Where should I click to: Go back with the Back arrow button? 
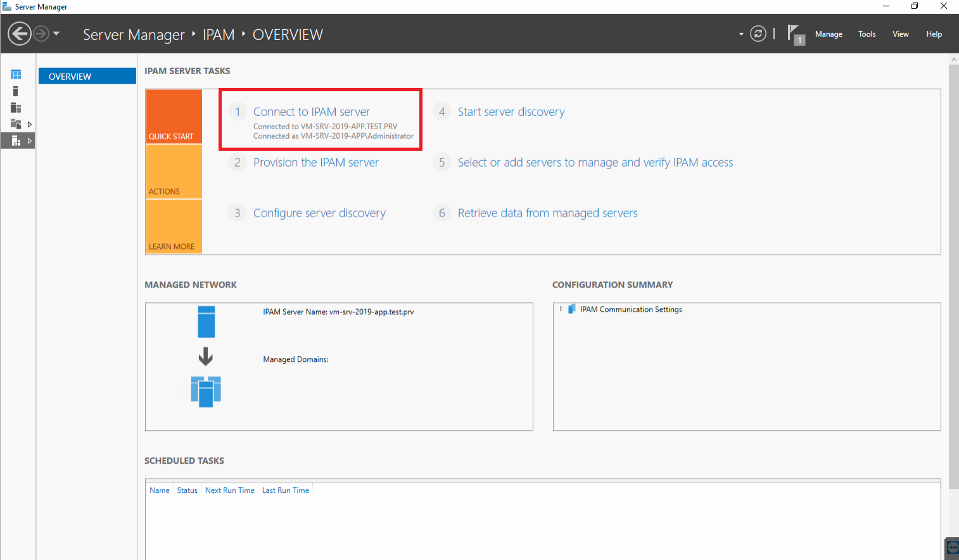point(20,34)
